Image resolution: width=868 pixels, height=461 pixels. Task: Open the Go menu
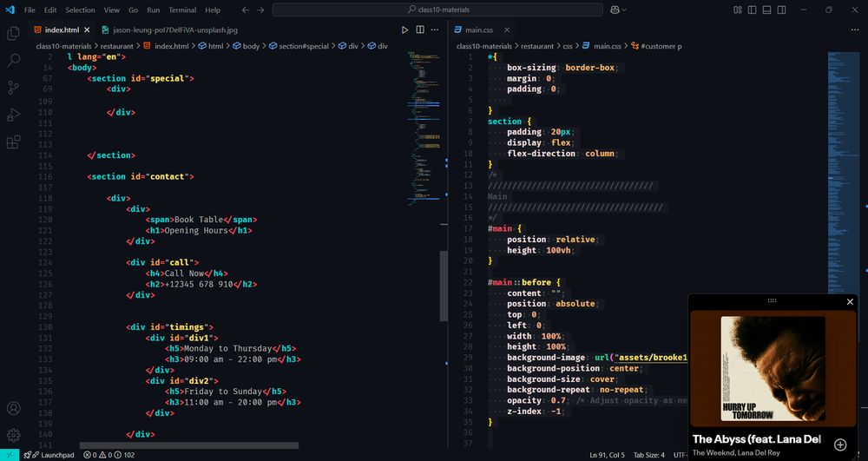[134, 10]
